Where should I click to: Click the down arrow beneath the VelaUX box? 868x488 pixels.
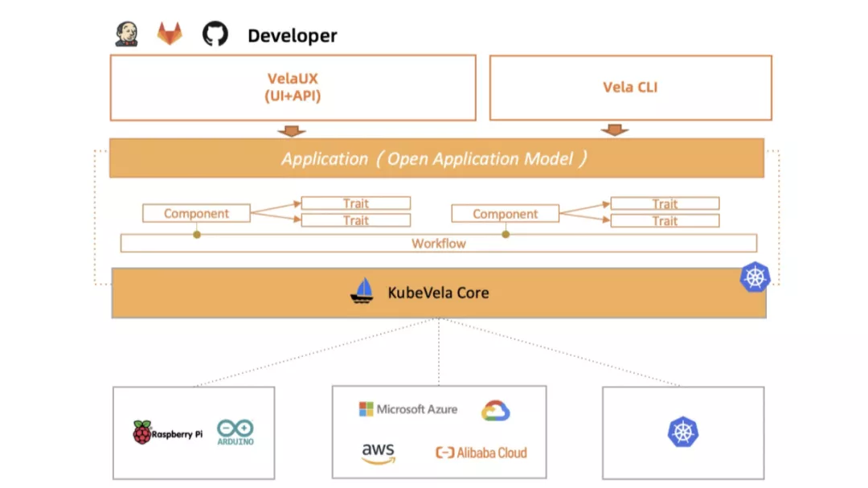[x=292, y=131]
